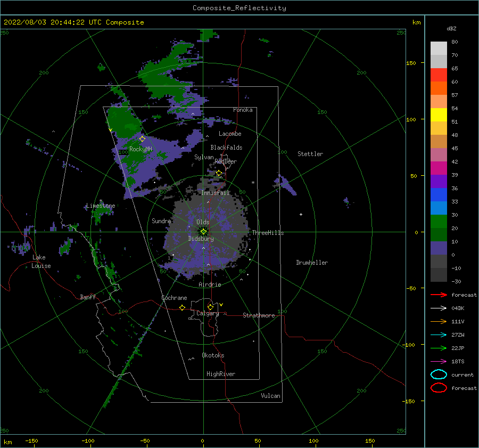Click the Sundre label
This screenshot has width=479, height=448.
coord(162,221)
